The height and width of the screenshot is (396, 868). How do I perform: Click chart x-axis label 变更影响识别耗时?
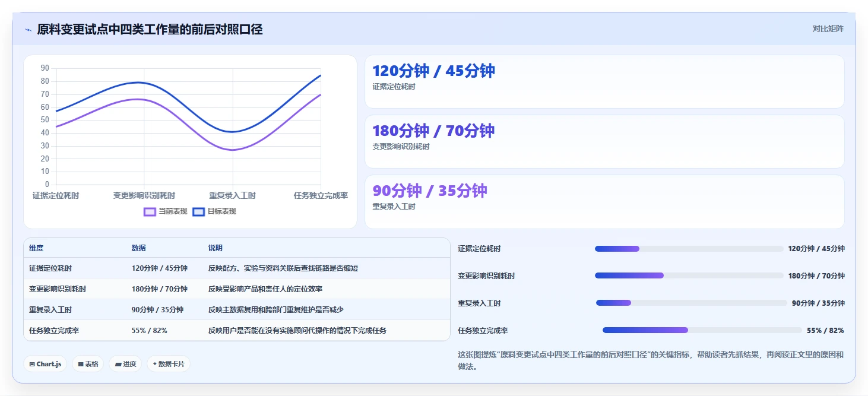[x=144, y=195]
